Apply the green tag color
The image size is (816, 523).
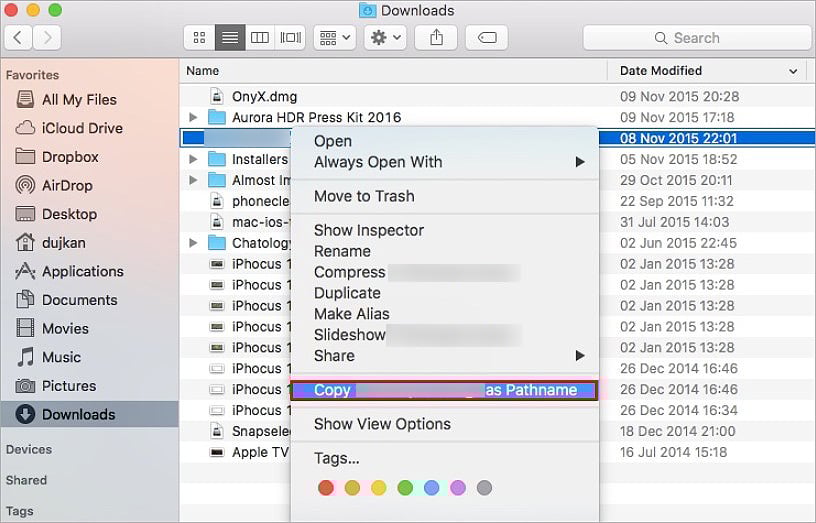click(x=405, y=488)
